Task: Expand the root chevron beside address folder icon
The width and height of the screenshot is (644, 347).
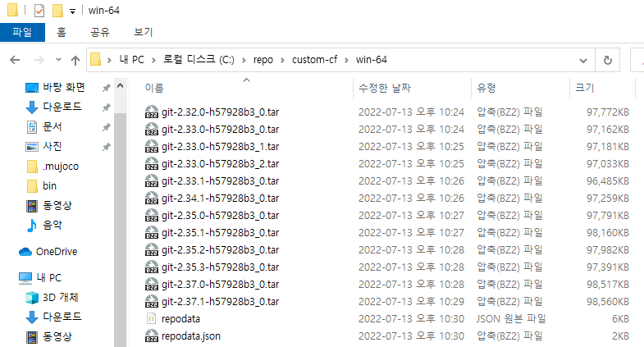Action: [109, 60]
